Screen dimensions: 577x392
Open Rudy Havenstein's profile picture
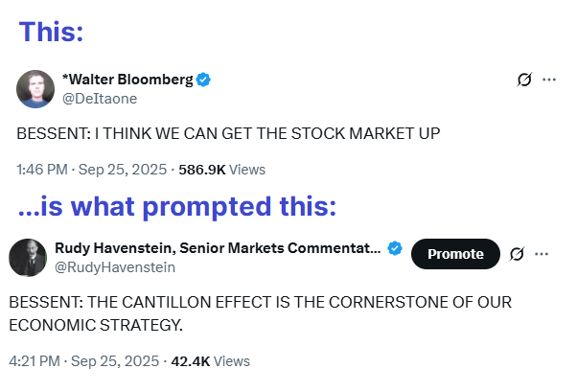point(28,257)
